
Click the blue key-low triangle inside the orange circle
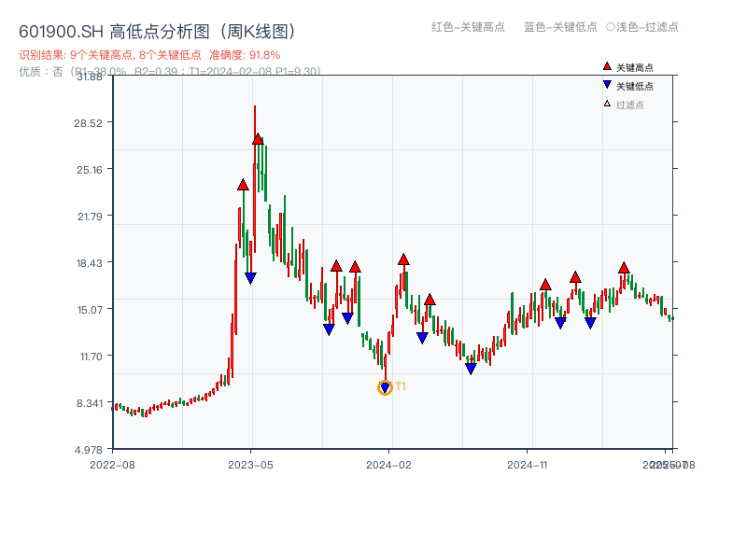(385, 386)
